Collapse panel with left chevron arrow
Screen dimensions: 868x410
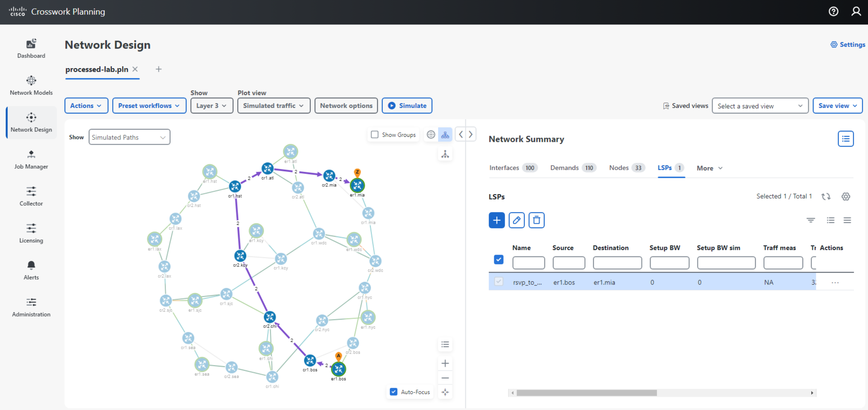coord(461,135)
